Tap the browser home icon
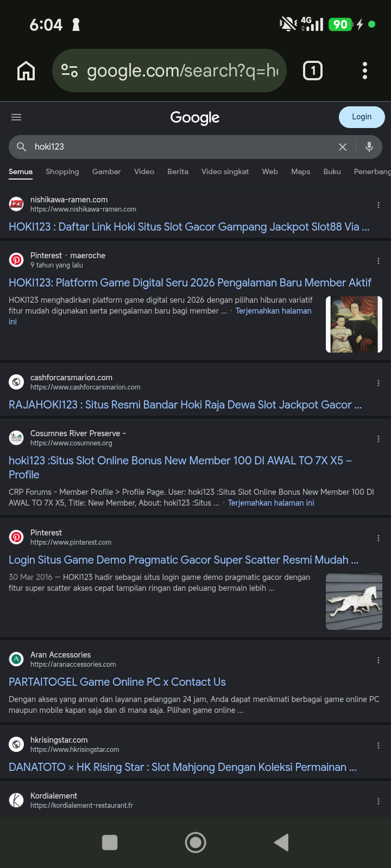391x868 pixels. click(26, 71)
